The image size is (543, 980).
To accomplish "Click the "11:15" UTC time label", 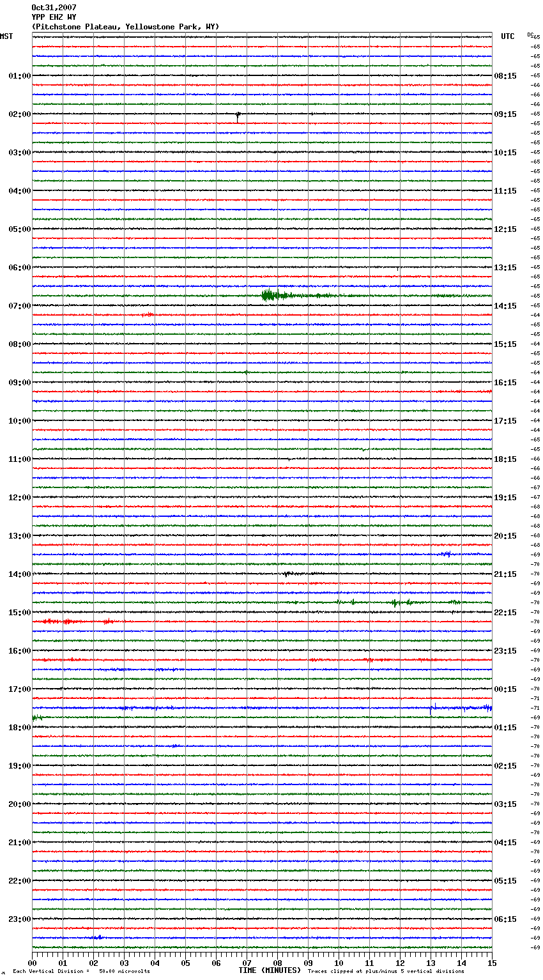I will [x=505, y=191].
